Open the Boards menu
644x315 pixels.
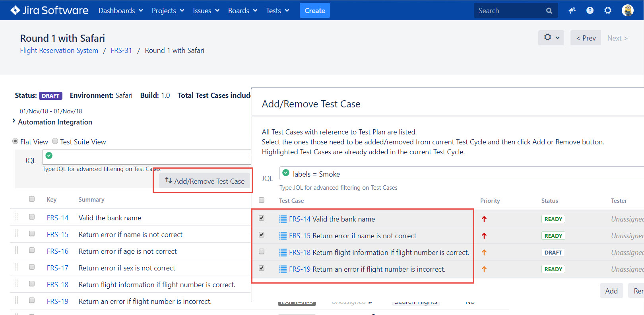pyautogui.click(x=242, y=11)
